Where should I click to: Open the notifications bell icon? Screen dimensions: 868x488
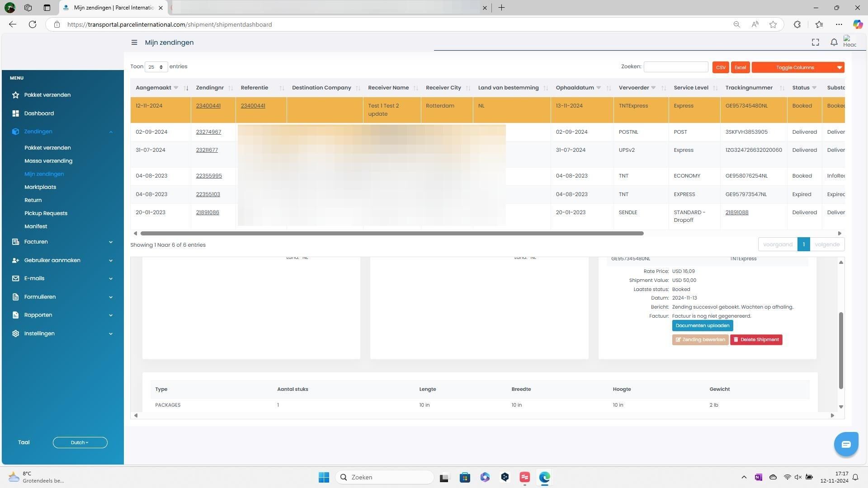click(x=834, y=42)
